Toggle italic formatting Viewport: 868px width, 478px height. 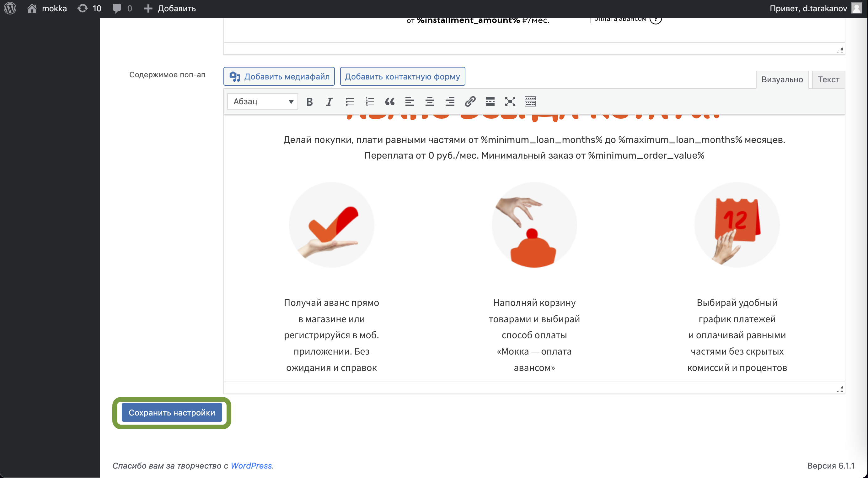click(329, 101)
